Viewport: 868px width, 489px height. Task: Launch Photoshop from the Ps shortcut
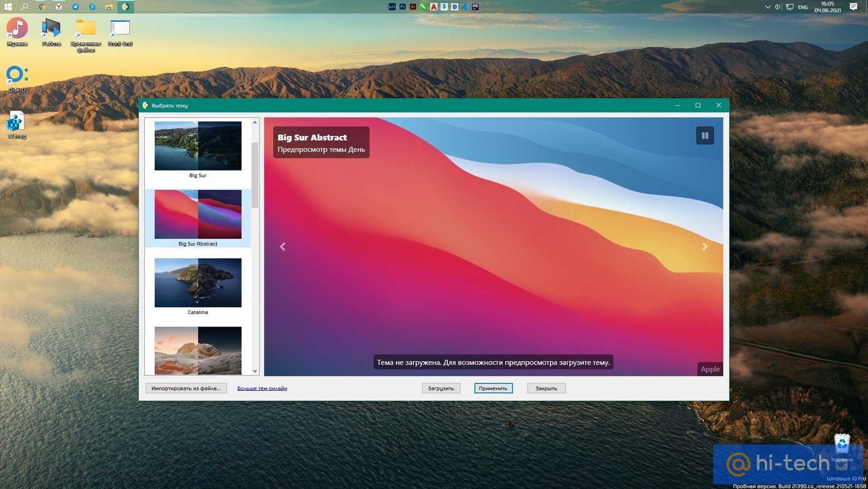pyautogui.click(x=402, y=7)
